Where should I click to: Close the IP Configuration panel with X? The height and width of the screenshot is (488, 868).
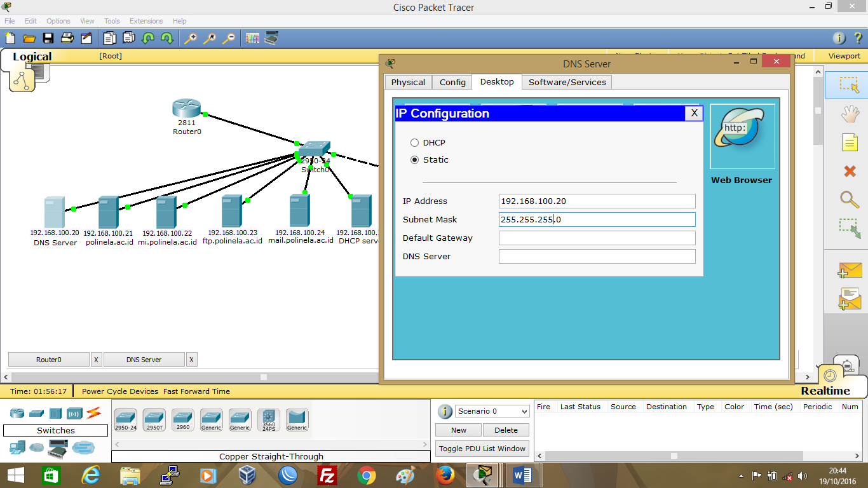pyautogui.click(x=694, y=113)
